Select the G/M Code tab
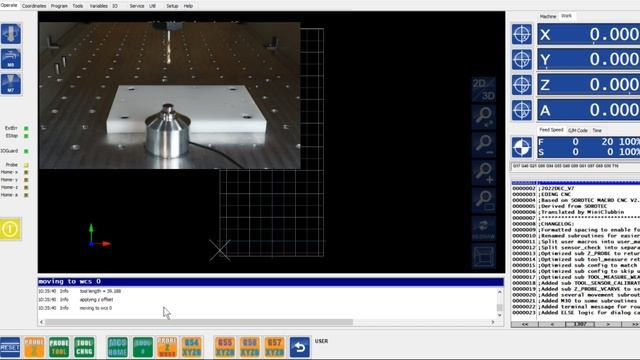This screenshot has height=360, width=640. coord(578,131)
